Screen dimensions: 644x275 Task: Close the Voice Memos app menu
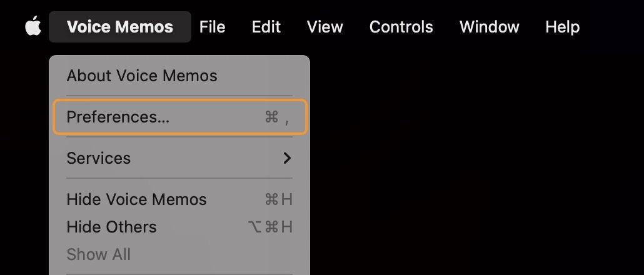pos(119,27)
